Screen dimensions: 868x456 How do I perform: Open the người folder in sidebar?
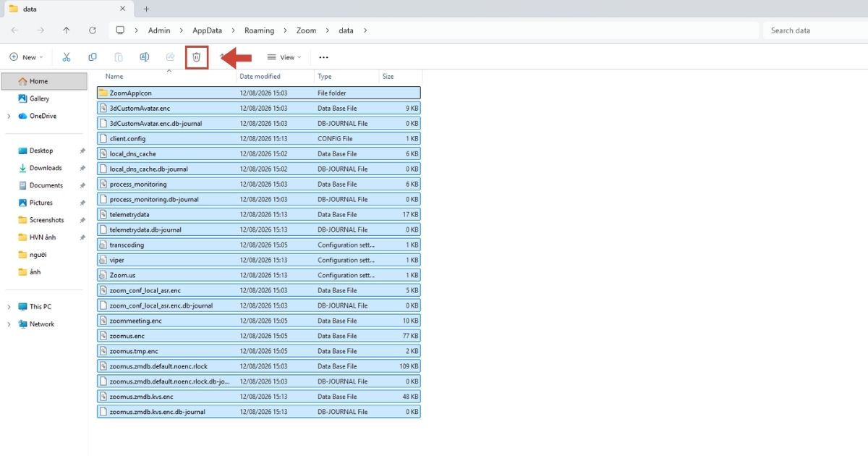point(38,255)
